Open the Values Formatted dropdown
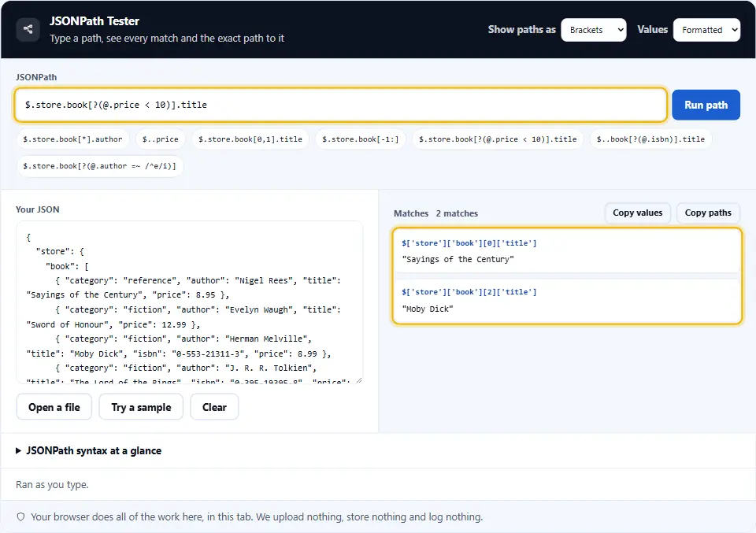Image resolution: width=756 pixels, height=533 pixels. [706, 30]
